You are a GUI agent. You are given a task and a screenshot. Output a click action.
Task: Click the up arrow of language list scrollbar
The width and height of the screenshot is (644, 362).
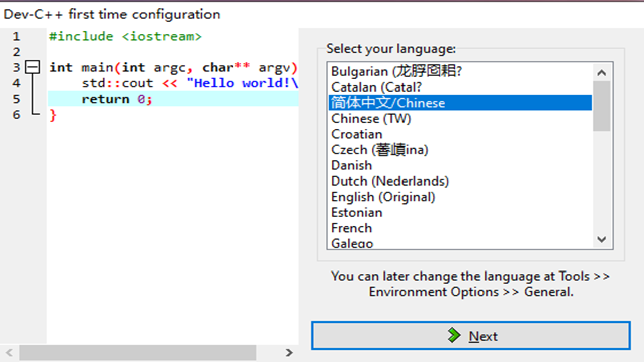602,72
